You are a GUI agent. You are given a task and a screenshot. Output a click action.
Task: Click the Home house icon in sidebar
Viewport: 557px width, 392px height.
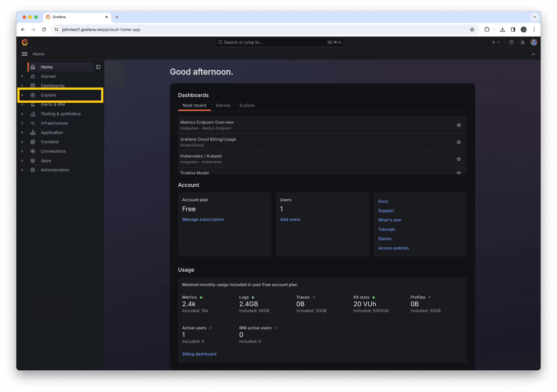point(33,67)
